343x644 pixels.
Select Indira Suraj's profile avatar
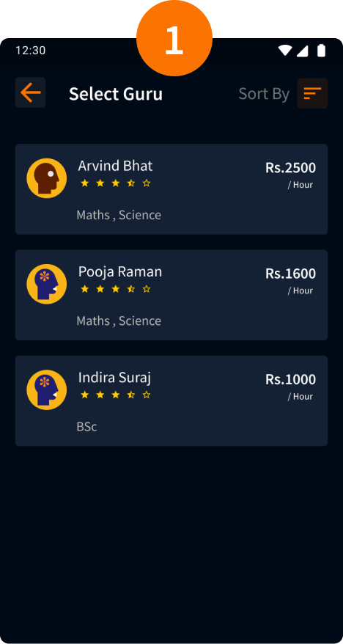pyautogui.click(x=47, y=389)
